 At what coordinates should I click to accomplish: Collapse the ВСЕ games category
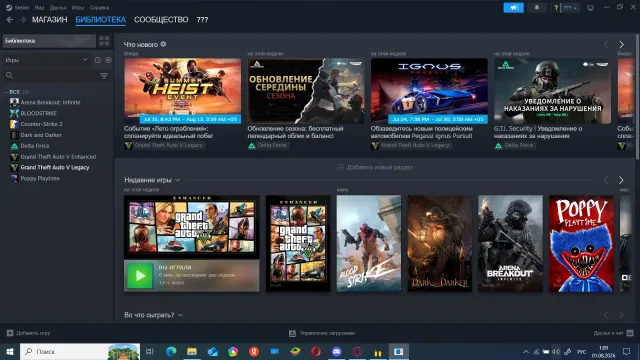pos(6,92)
